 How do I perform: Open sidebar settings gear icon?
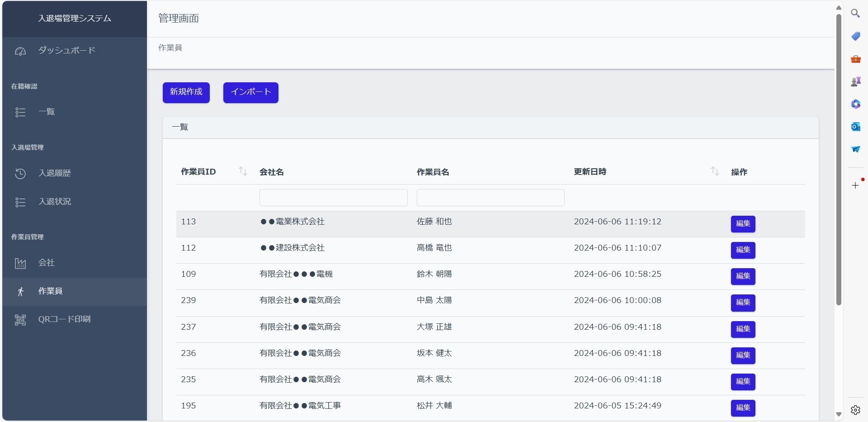tap(855, 410)
